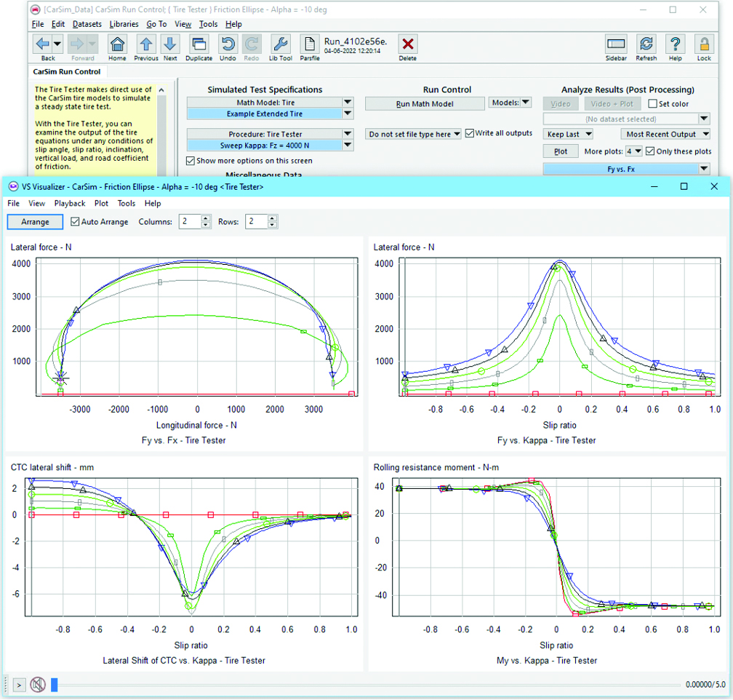Click the Columns number input field
This screenshot has height=700, width=733.
click(190, 222)
